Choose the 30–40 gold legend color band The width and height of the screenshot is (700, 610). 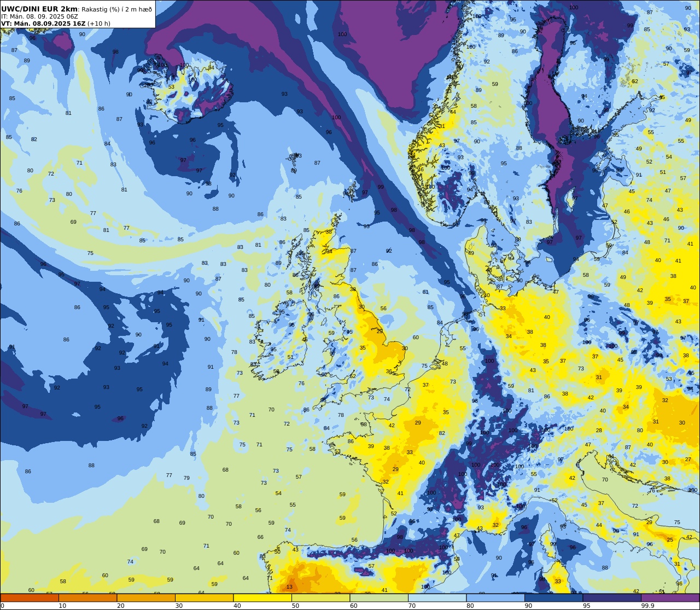204,598
